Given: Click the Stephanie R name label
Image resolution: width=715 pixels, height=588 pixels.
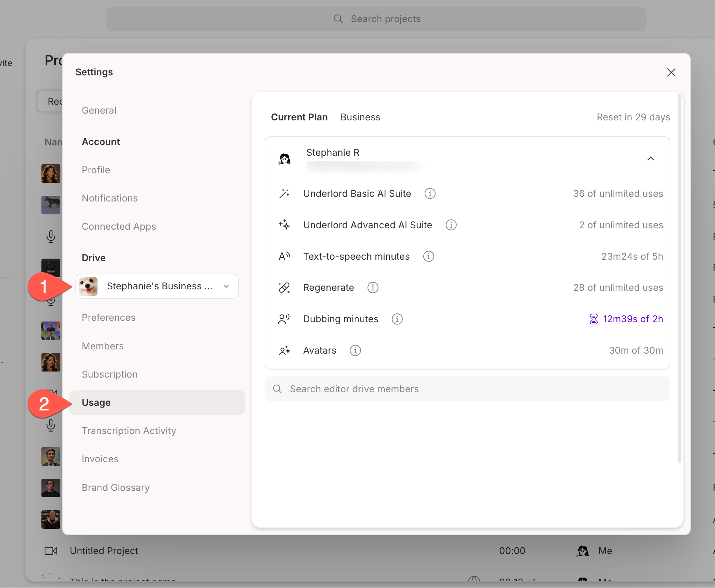Looking at the screenshot, I should coord(333,153).
